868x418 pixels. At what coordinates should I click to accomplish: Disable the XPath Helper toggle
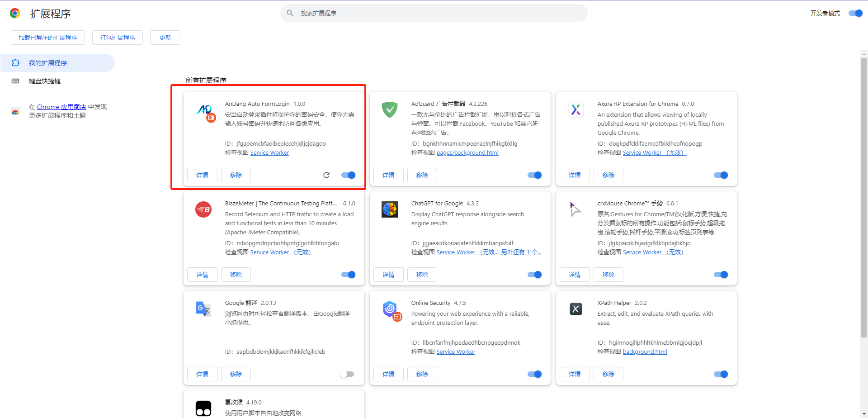coord(721,374)
